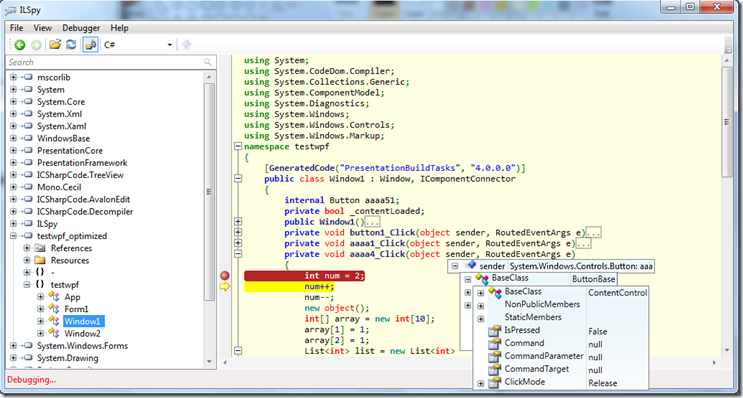The height and width of the screenshot is (398, 743).
Task: Toggle the show internal types toolbar button
Action: tap(90, 45)
